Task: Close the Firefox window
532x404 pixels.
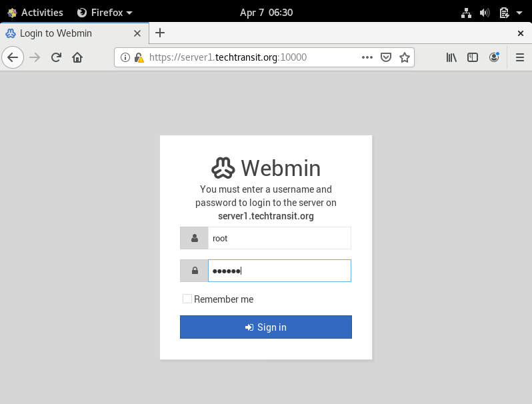Action: point(521,33)
